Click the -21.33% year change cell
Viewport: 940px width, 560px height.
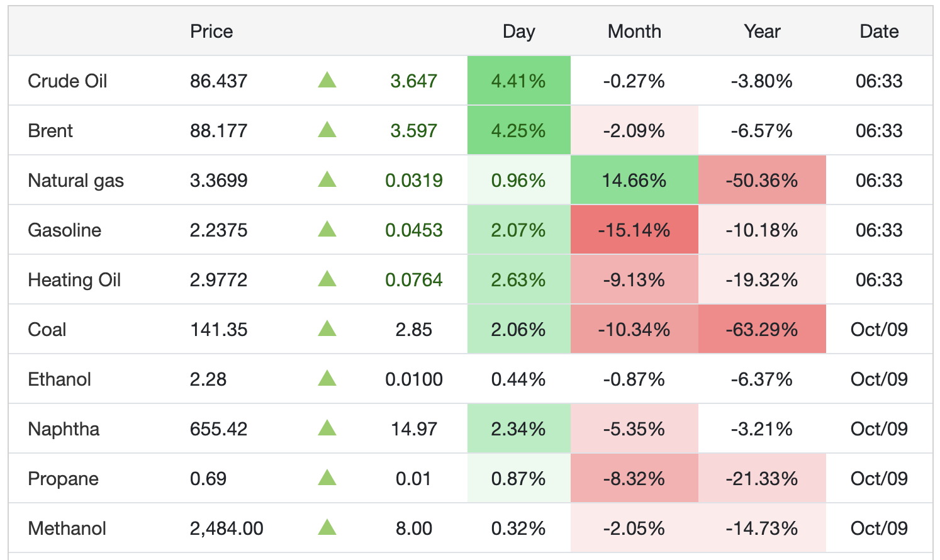point(762,478)
